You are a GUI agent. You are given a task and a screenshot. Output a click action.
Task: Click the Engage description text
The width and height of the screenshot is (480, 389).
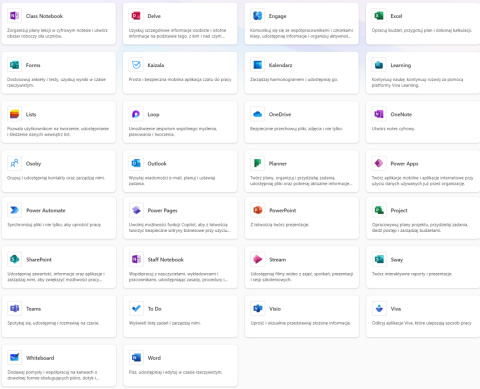(x=301, y=33)
